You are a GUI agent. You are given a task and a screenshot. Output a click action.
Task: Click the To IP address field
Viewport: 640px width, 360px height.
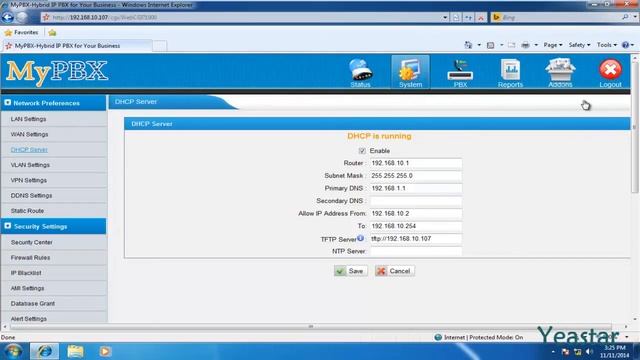point(416,226)
